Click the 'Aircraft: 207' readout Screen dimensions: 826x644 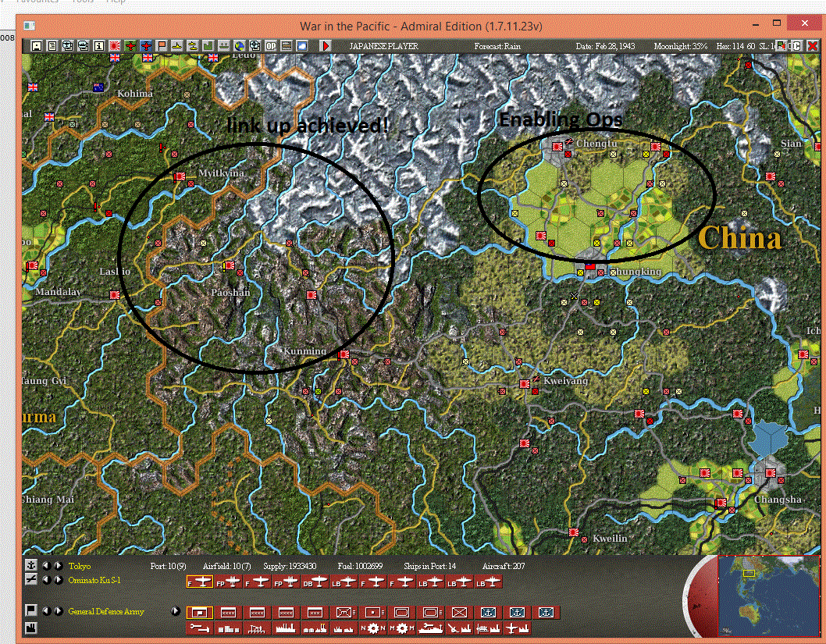(504, 566)
